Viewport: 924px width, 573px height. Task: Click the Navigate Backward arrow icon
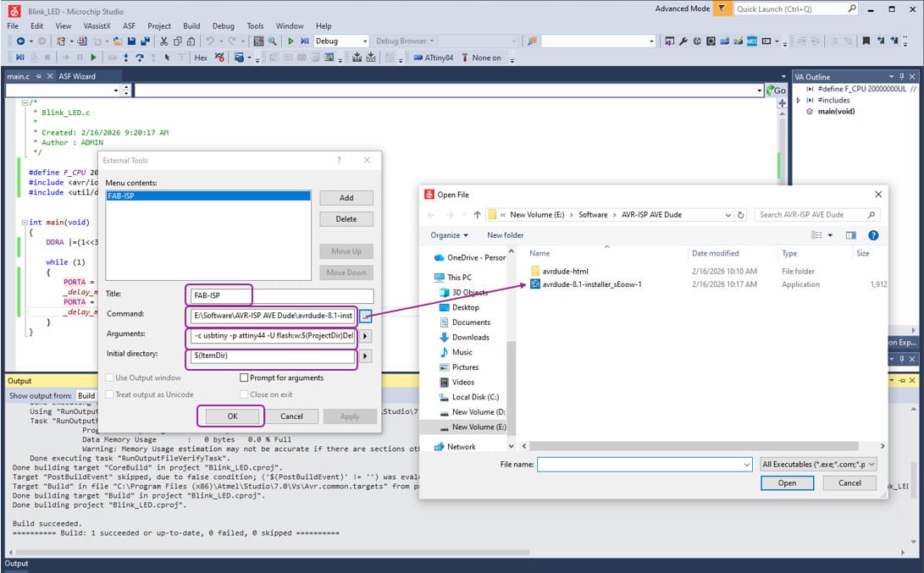point(20,41)
